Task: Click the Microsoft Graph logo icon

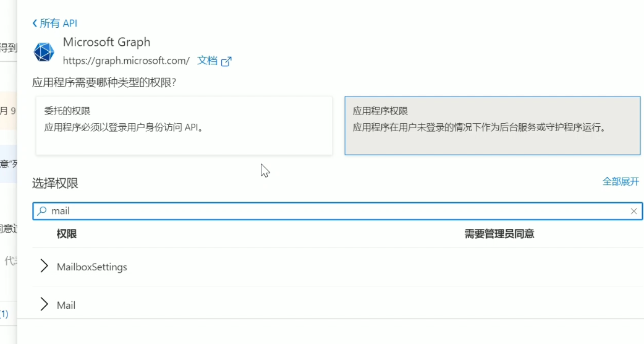Action: coord(44,52)
